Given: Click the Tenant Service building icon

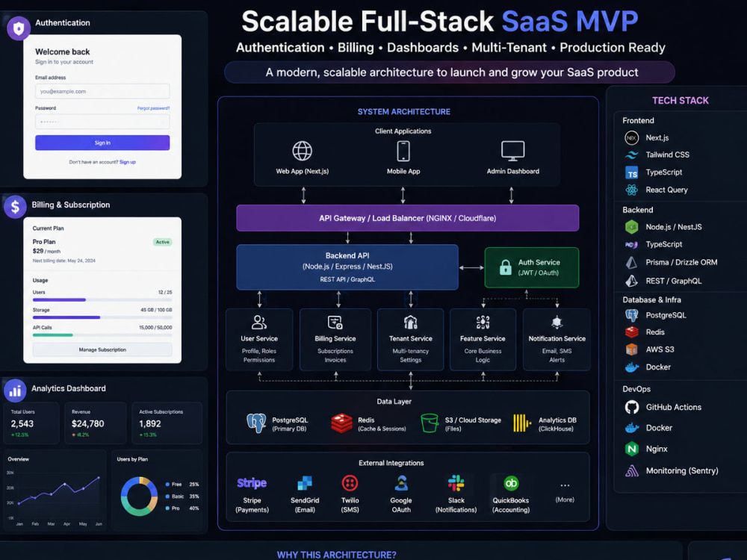Looking at the screenshot, I should point(410,323).
